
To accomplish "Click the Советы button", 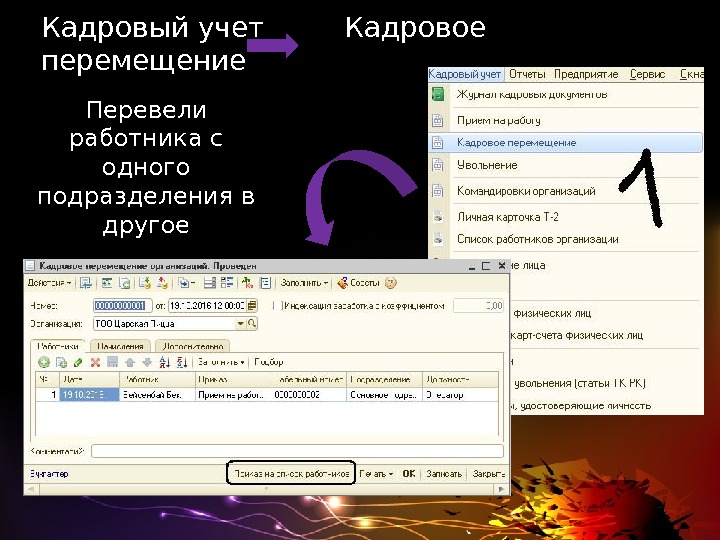I will click(359, 283).
